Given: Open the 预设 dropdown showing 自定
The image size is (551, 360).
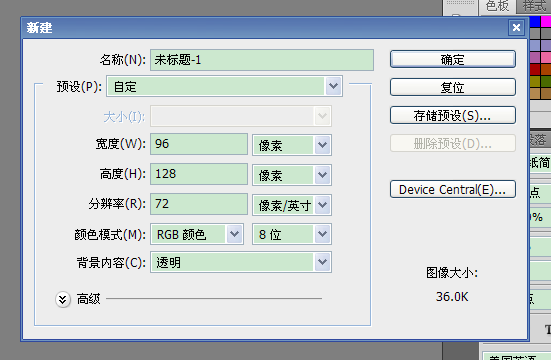Looking at the screenshot, I should pos(224,86).
